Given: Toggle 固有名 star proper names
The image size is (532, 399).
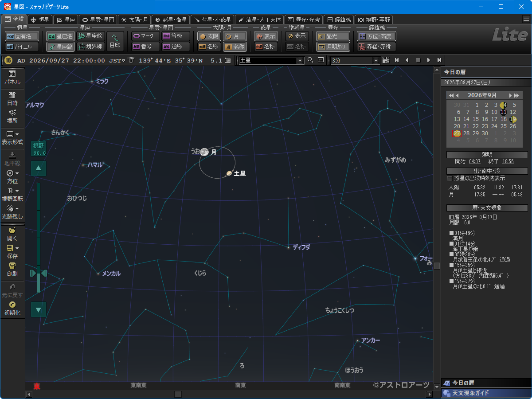Looking at the screenshot, I should click(x=22, y=36).
